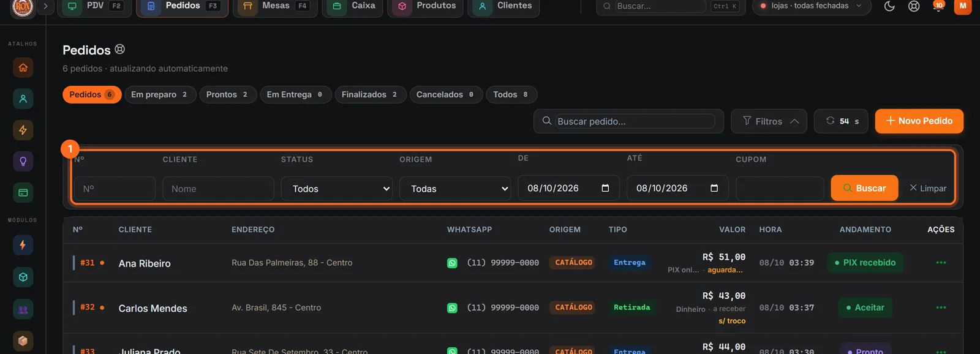Viewport: 980px width, 354px height.
Task: Select client name Ana Ribeiro
Action: [145, 263]
